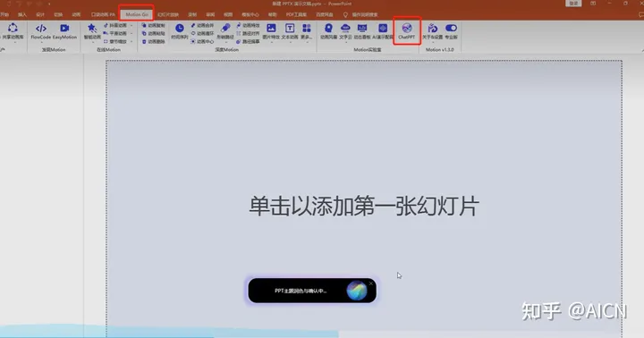
Task: Expand the 章节缩放 dropdown arrow
Action: 131,41
